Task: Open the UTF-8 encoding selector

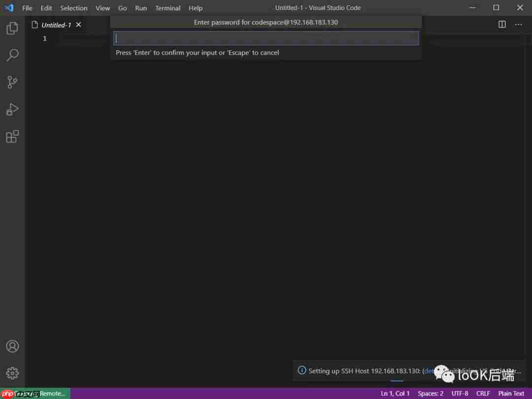Action: 460,394
